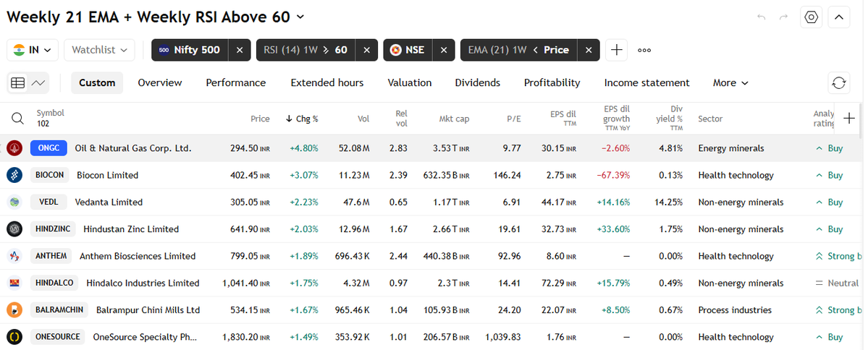Open the HINDALCO ticker symbol
Viewport: 868px width, 350px height.
pos(54,283)
